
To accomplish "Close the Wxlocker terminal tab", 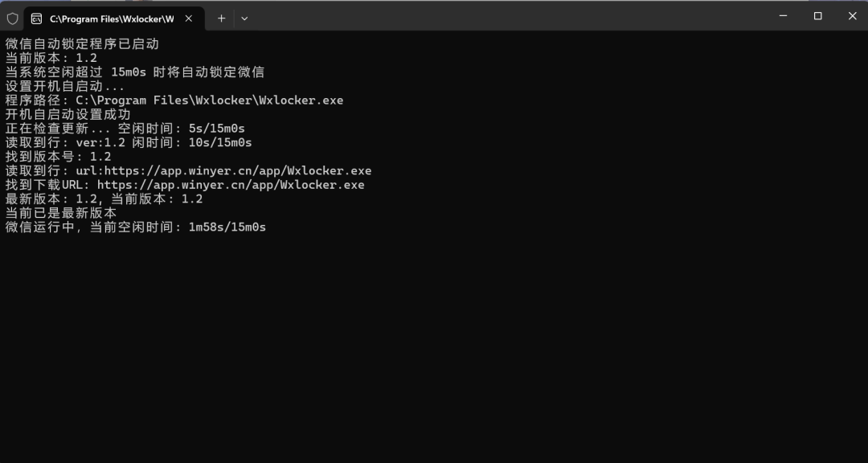I will 189,18.
